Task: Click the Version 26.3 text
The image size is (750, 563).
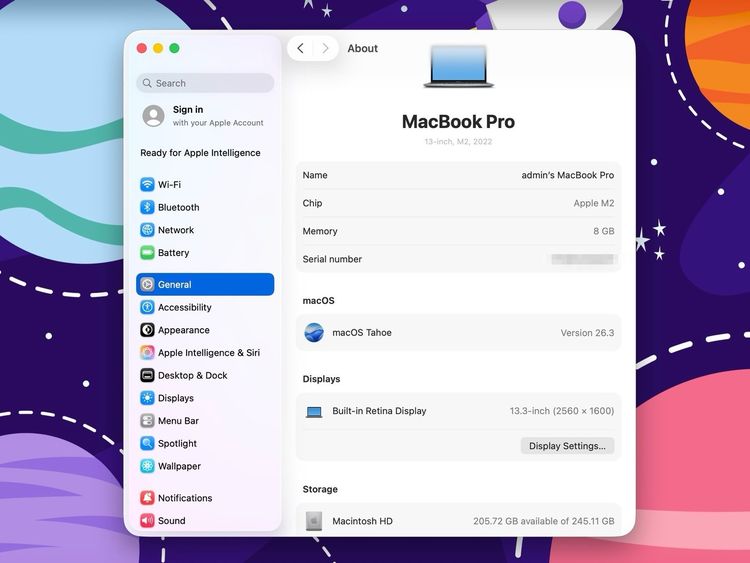Action: [587, 333]
